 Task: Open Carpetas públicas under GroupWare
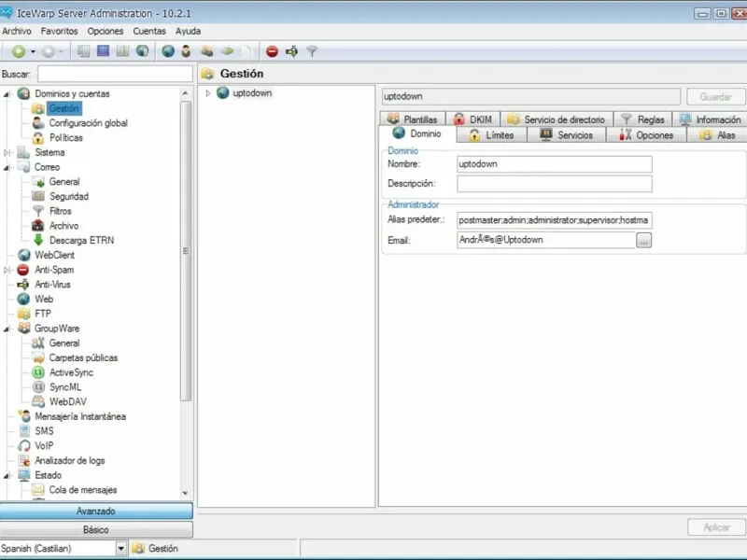click(83, 358)
